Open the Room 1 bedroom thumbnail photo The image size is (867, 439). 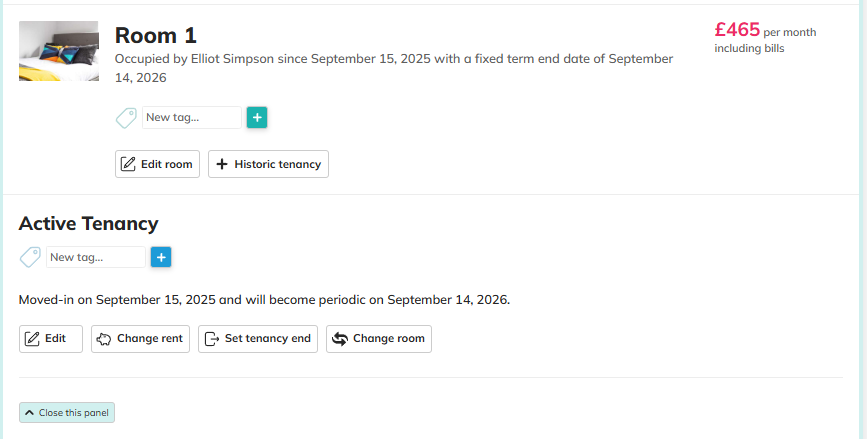(x=59, y=51)
